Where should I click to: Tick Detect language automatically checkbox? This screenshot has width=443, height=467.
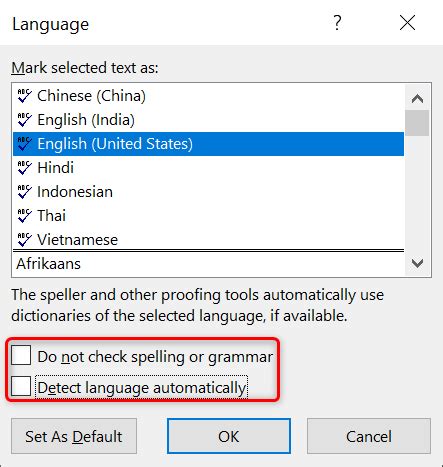point(21,386)
